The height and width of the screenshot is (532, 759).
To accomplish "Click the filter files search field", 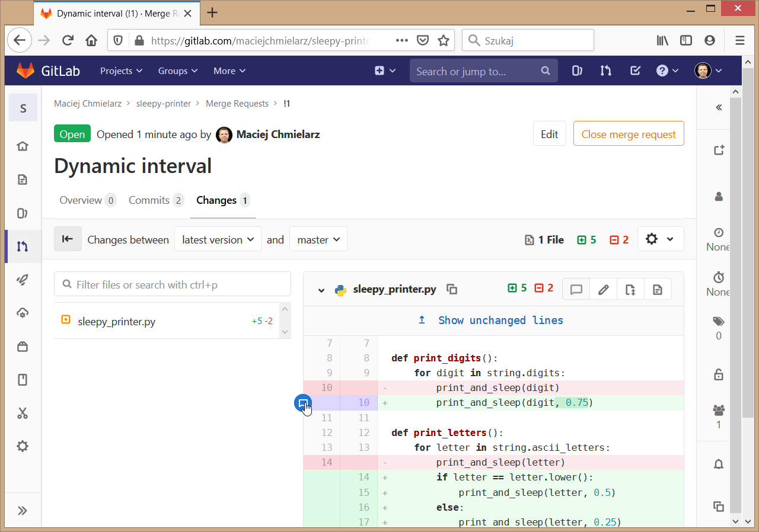I will coord(172,284).
